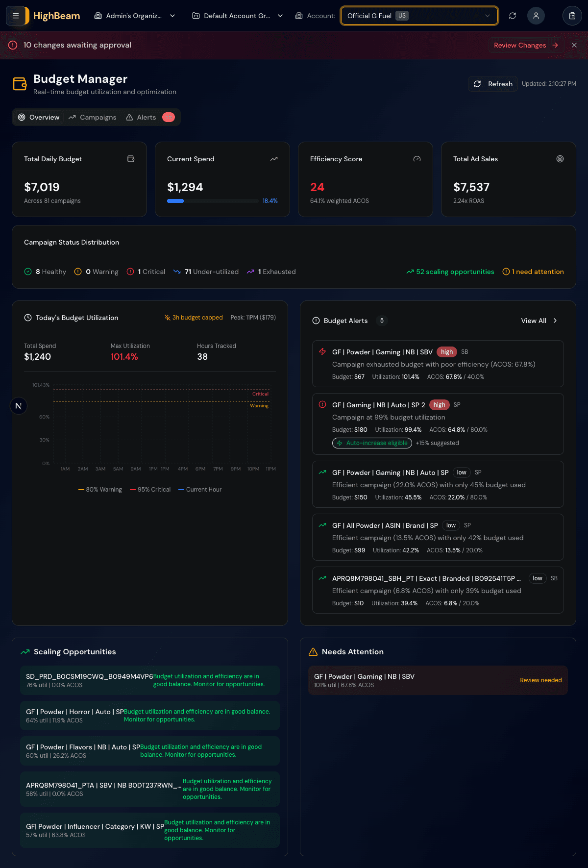This screenshot has width=588, height=868.
Task: Click the $7,019 Total Daily Budget value
Action: pos(42,187)
